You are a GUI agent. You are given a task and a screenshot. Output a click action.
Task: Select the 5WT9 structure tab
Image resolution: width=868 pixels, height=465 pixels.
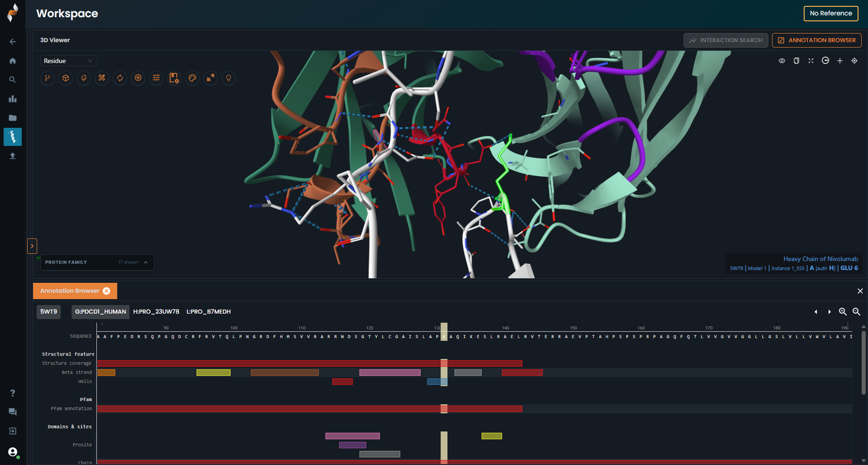tap(48, 312)
